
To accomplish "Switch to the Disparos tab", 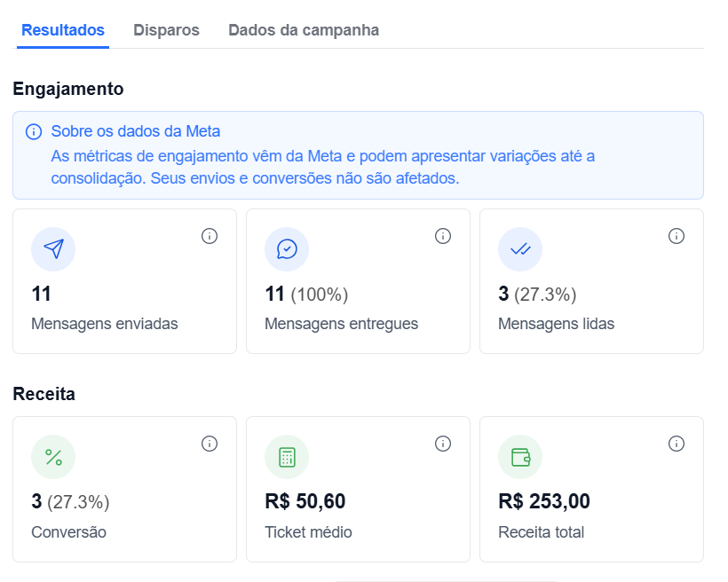I will [x=166, y=30].
